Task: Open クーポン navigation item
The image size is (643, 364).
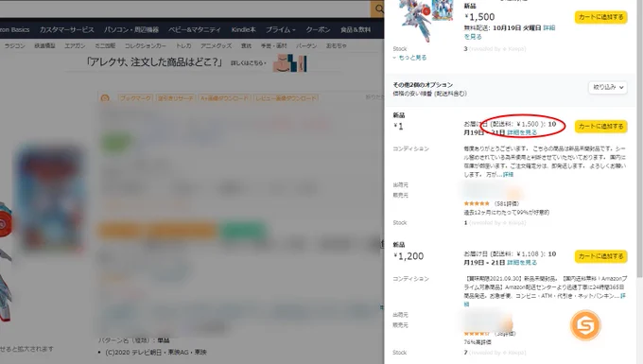Action: coord(318,29)
